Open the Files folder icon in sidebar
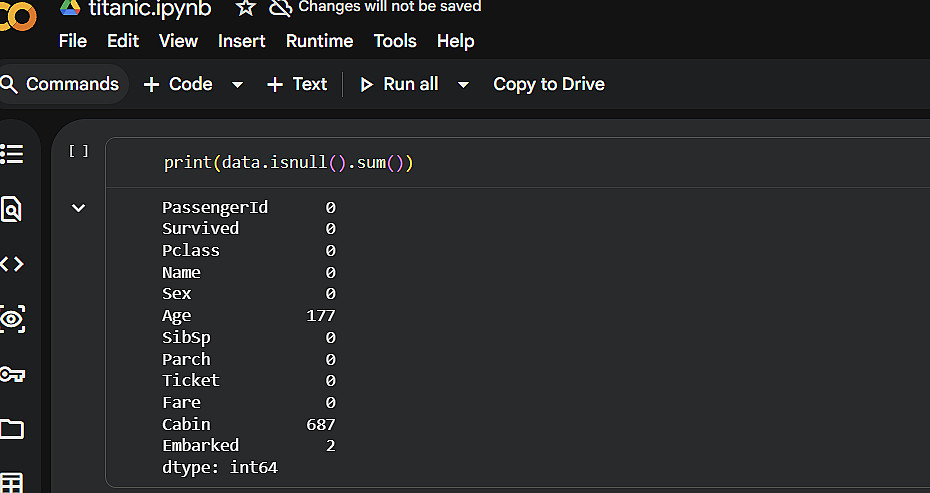 [x=11, y=429]
